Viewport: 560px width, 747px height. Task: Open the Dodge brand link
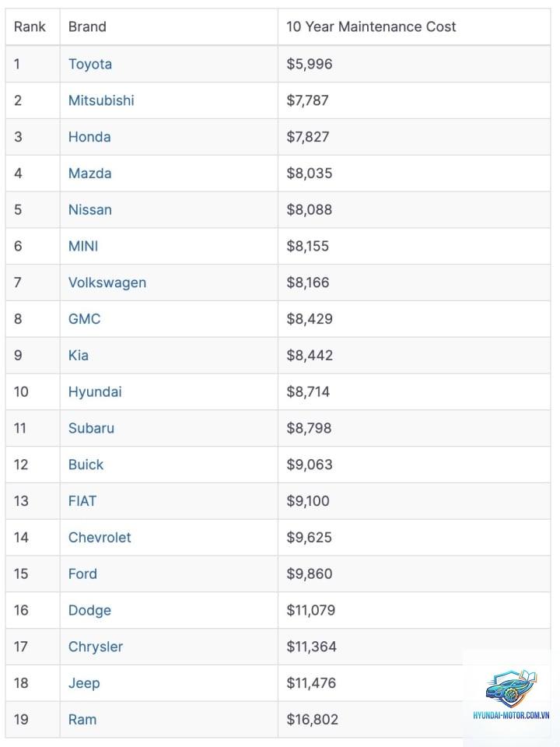(x=90, y=610)
